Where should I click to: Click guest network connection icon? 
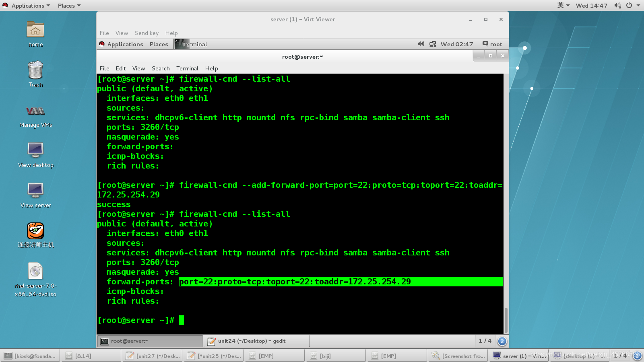(x=433, y=44)
